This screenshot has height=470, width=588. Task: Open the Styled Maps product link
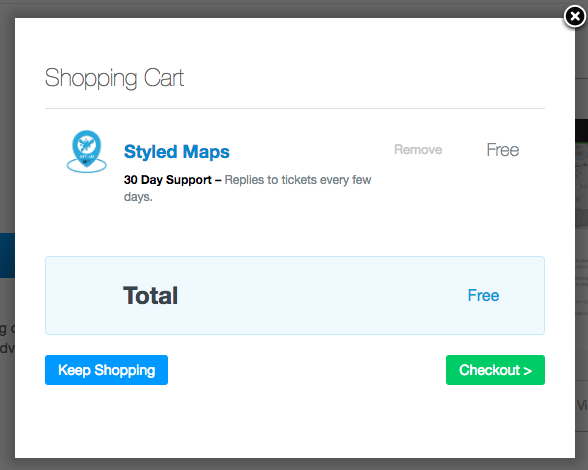click(177, 152)
